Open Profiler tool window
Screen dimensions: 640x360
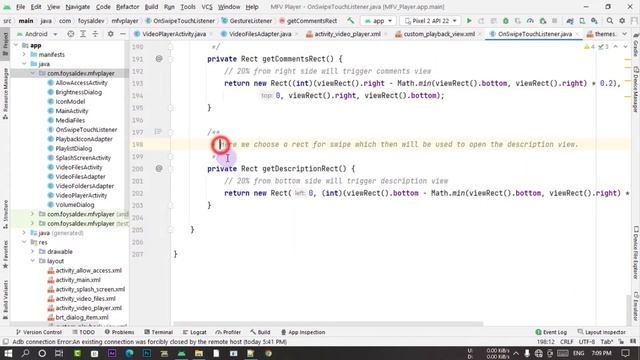click(228, 332)
